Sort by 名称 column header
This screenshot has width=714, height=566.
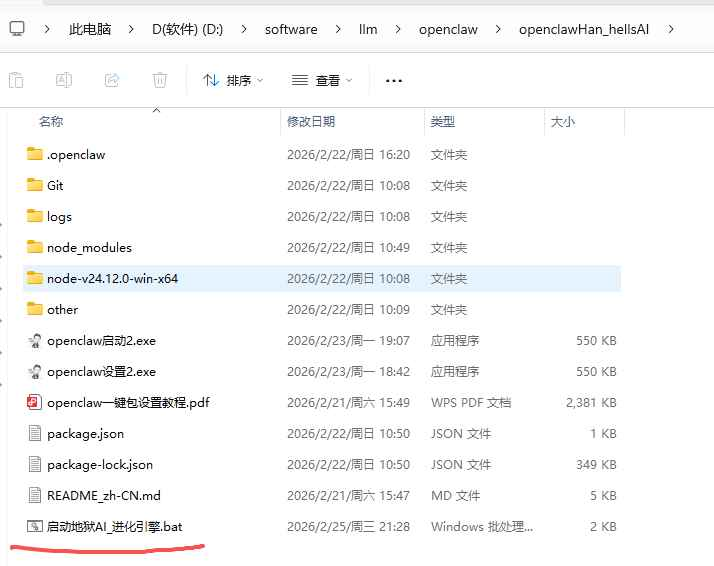pos(51,121)
